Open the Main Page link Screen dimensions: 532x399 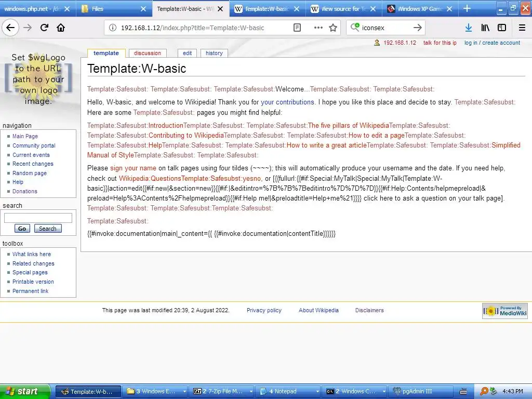point(25,137)
